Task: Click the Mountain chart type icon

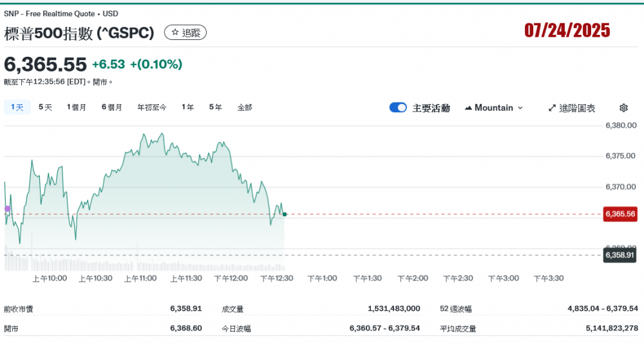Action: [468, 108]
